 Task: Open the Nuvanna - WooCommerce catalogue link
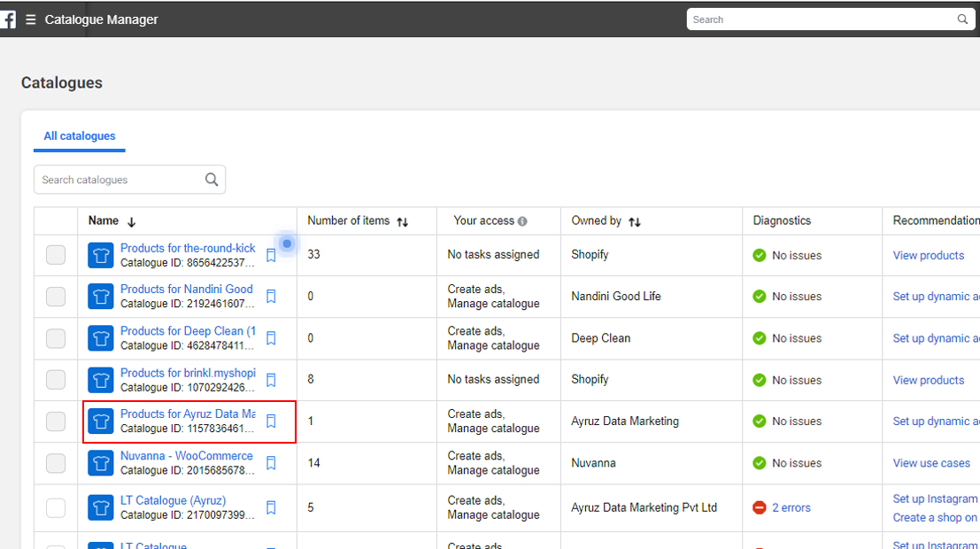(186, 456)
